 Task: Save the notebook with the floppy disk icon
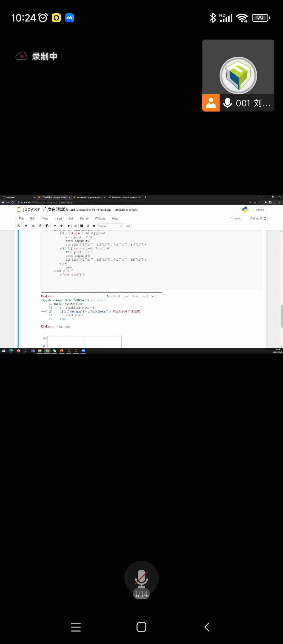19,226
